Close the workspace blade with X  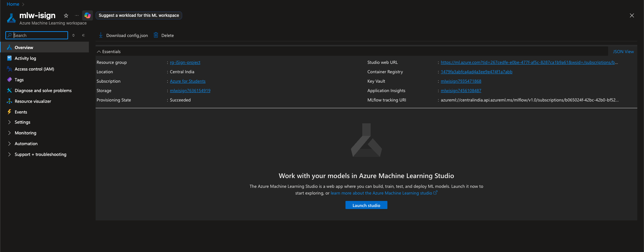point(632,15)
